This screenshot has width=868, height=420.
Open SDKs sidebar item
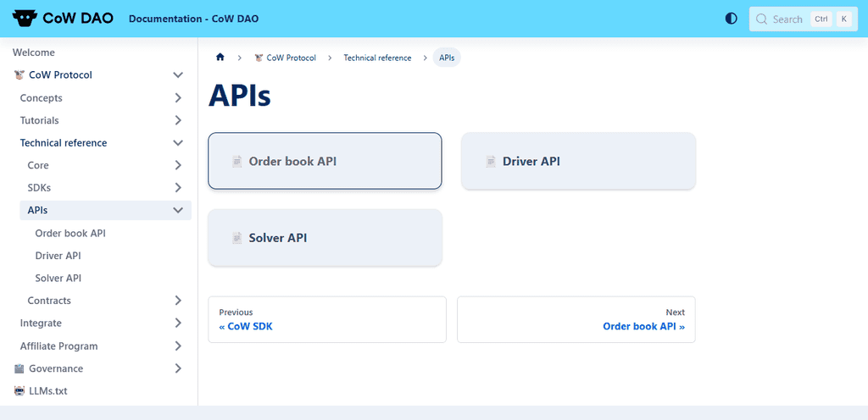(39, 188)
